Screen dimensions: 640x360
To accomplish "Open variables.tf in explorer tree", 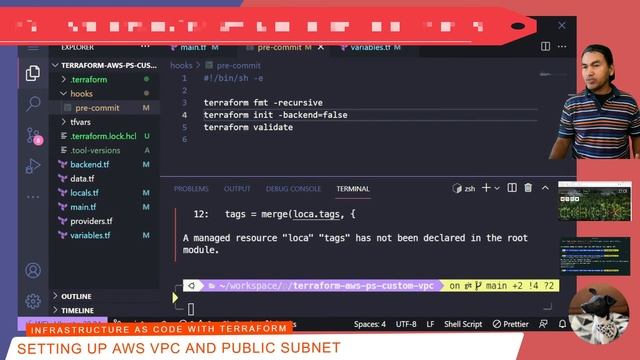I will coord(104,235).
